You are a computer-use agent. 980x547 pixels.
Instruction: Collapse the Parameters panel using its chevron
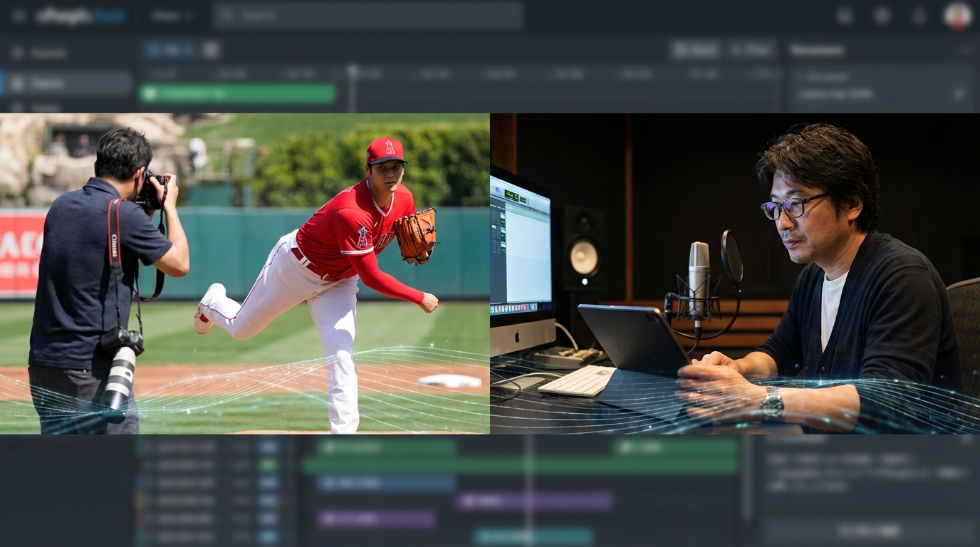click(x=965, y=50)
